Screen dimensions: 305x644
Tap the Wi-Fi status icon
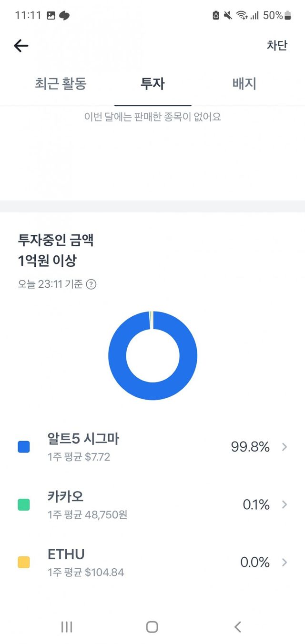click(242, 15)
